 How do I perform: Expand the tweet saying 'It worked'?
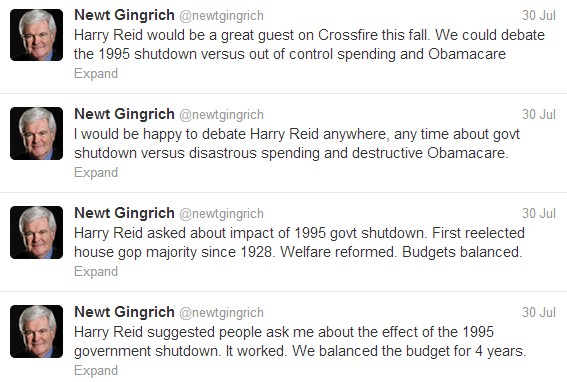(96, 371)
